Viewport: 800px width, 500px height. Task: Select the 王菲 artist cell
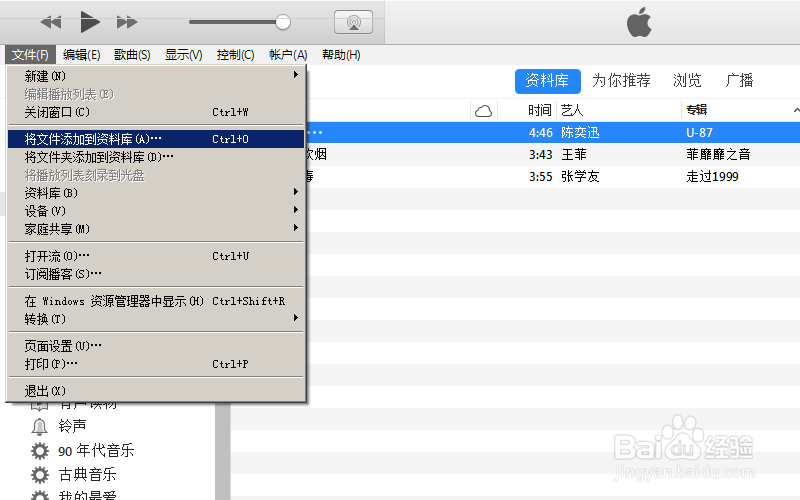574,155
